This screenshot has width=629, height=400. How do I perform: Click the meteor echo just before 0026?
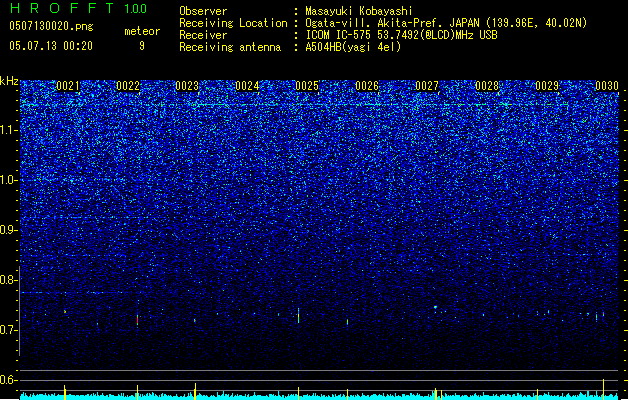click(x=347, y=322)
